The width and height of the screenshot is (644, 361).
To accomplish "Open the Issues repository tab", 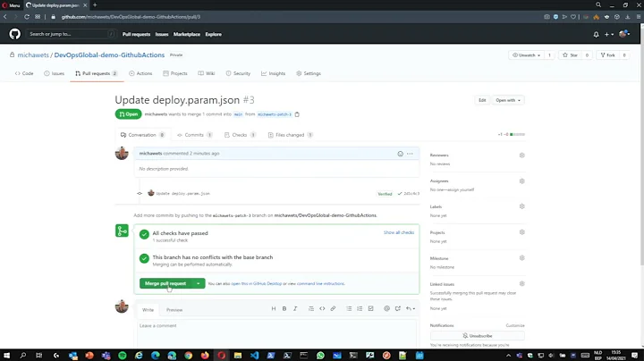I will [55, 73].
